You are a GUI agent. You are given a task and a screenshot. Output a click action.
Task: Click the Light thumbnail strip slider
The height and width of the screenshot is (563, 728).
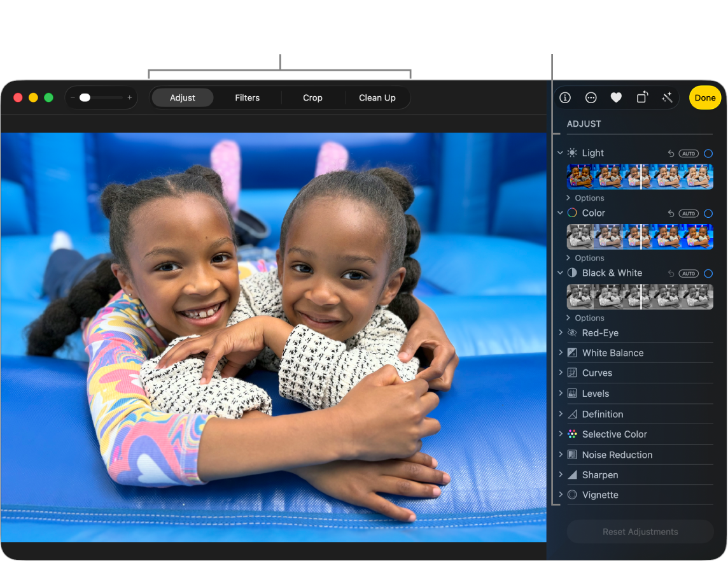640,176
